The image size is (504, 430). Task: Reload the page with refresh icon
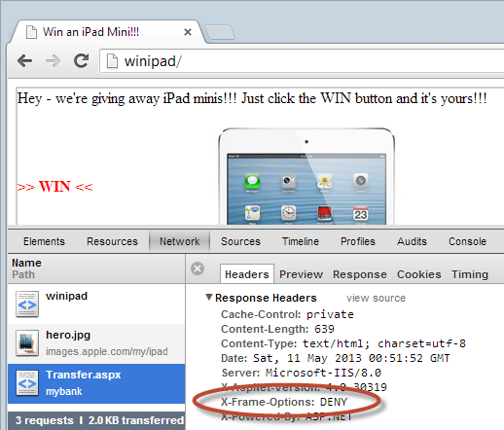click(x=82, y=60)
